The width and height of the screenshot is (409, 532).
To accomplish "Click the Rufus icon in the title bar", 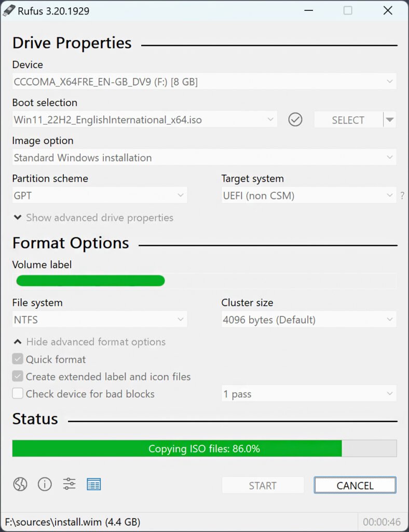I will click(10, 10).
